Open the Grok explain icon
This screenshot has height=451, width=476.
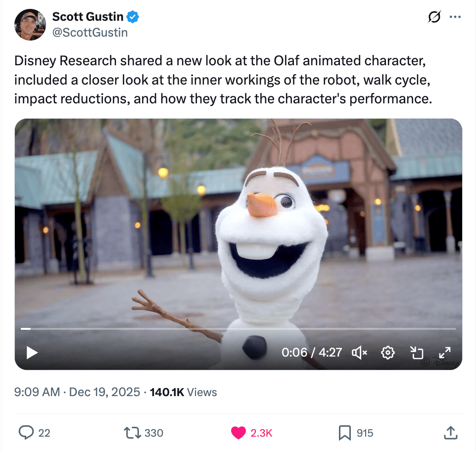click(x=434, y=17)
